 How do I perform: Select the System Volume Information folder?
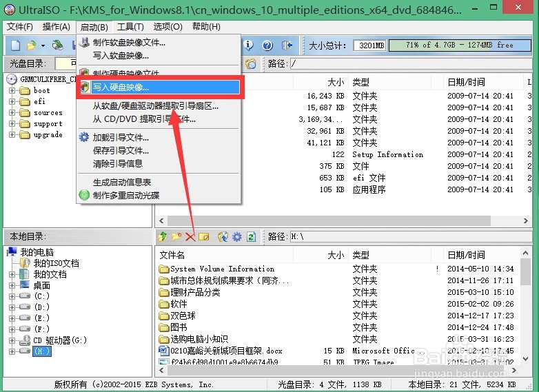pyautogui.click(x=222, y=269)
